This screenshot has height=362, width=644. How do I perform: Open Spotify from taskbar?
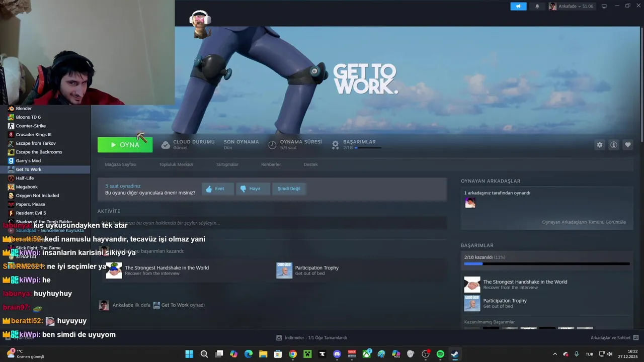click(440, 354)
